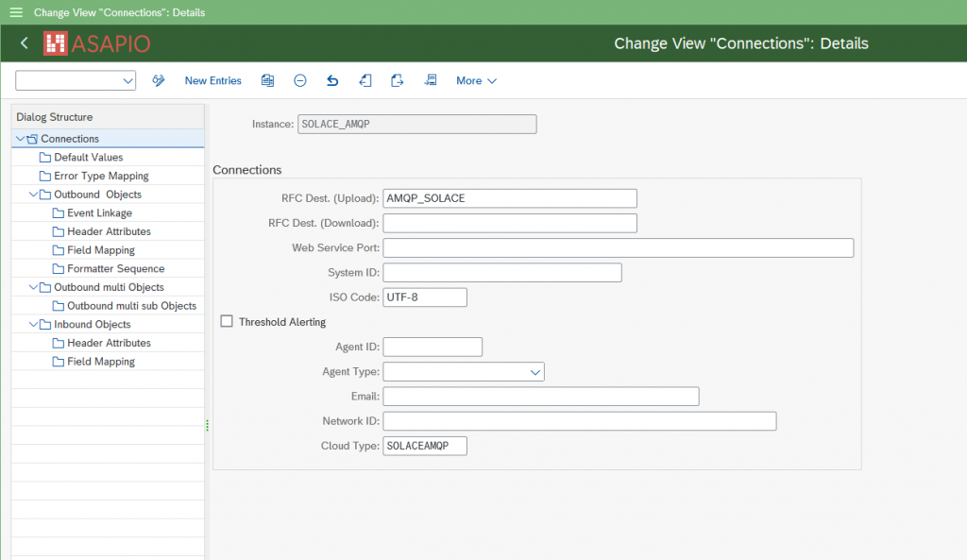Click the RFC Dest. (Download) field

[509, 223]
